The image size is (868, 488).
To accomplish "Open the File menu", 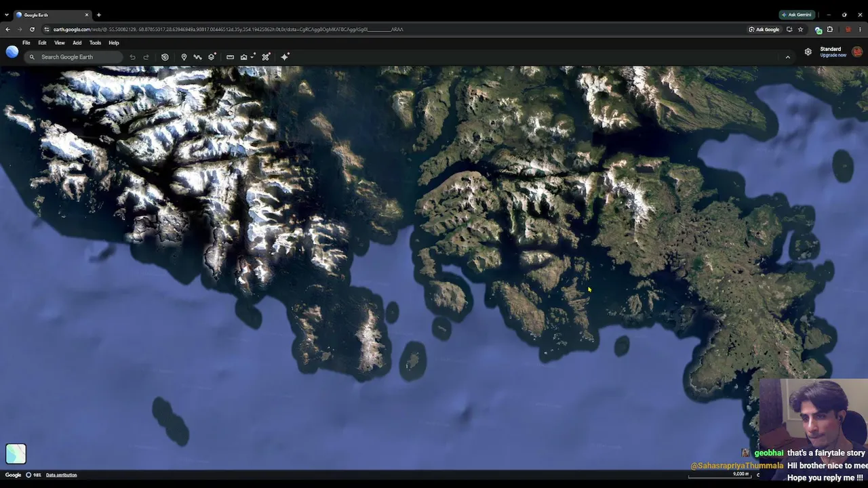I will [x=26, y=43].
